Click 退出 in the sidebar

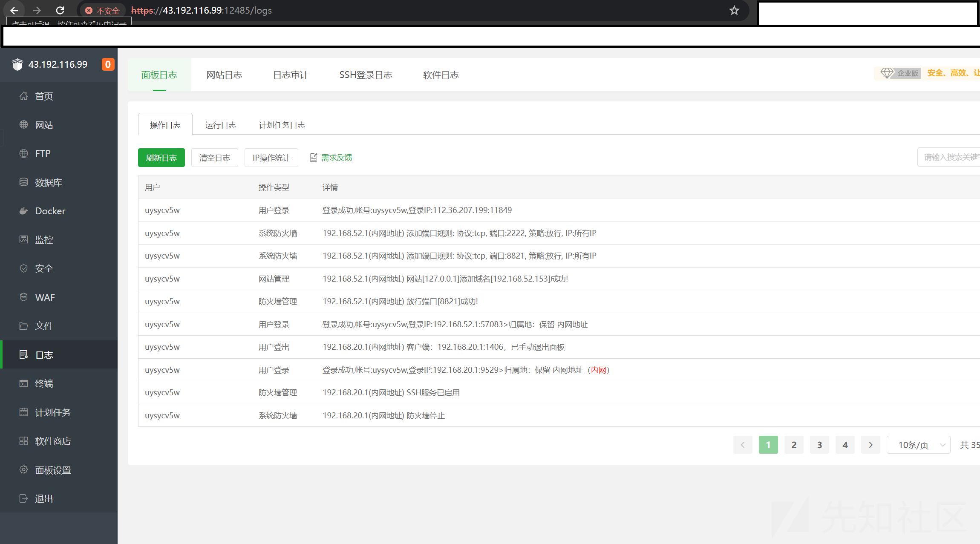coord(60,498)
